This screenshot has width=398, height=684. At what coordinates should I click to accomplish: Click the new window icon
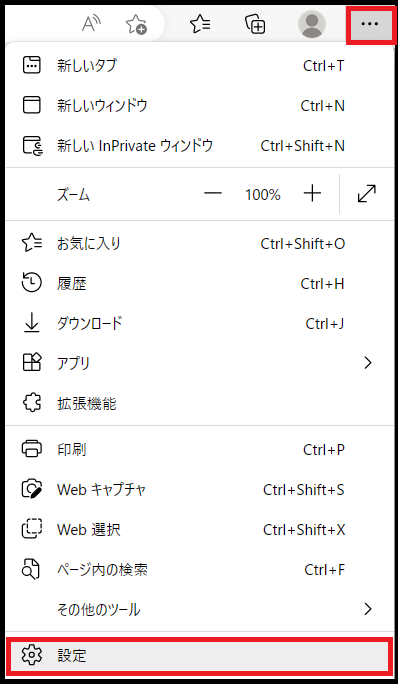[x=31, y=106]
